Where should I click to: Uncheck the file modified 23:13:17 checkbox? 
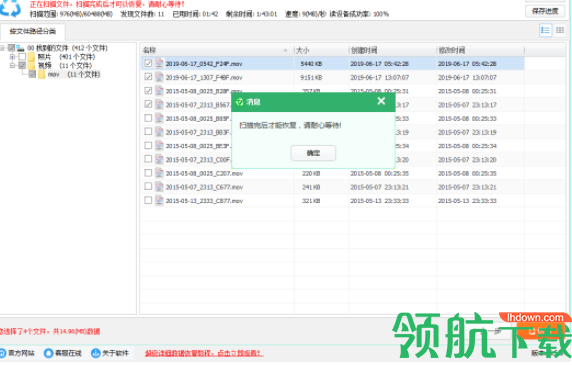pyautogui.click(x=148, y=104)
